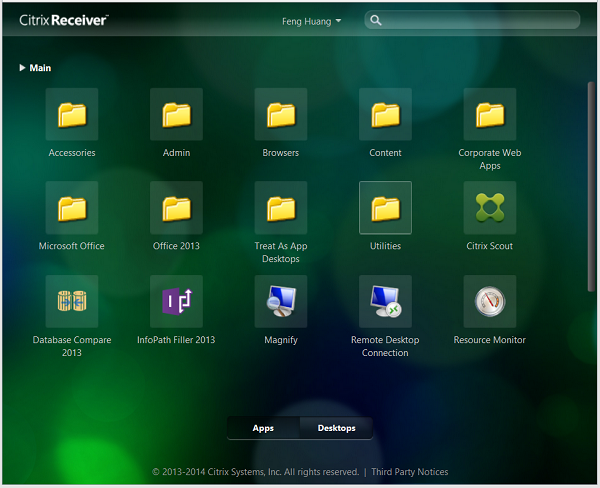The width and height of the screenshot is (600, 488).
Task: Expand the Main breadcrumb arrow
Action: (22, 68)
